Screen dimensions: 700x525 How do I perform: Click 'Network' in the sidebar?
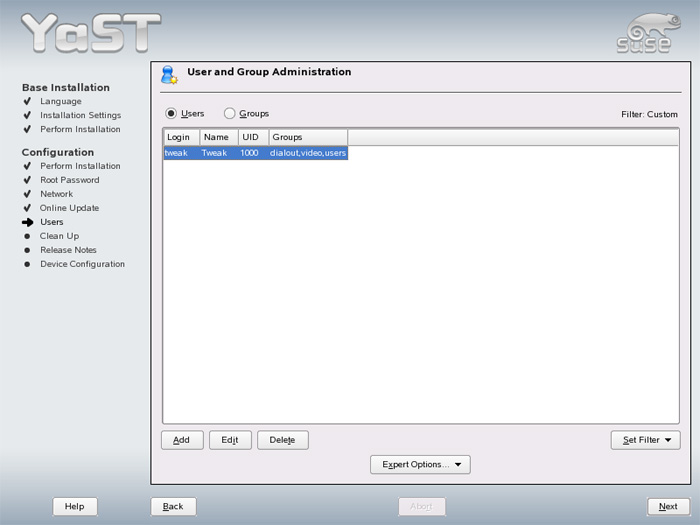pos(57,194)
